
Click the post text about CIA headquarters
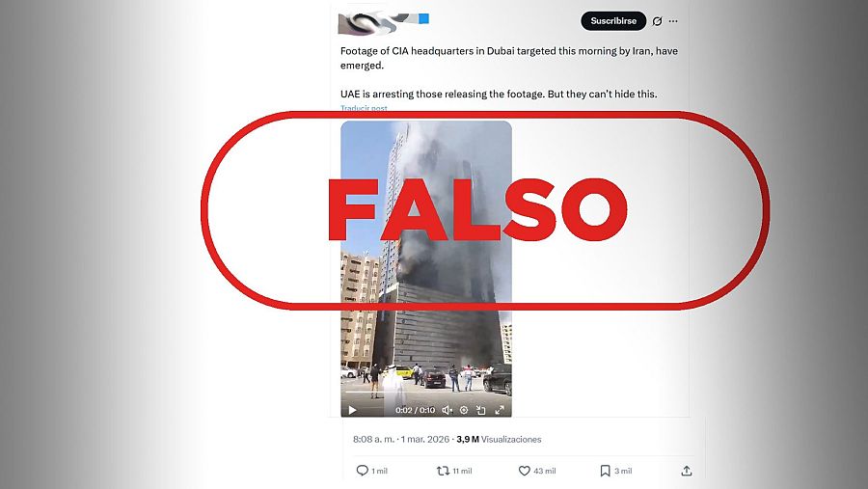pyautogui.click(x=508, y=72)
